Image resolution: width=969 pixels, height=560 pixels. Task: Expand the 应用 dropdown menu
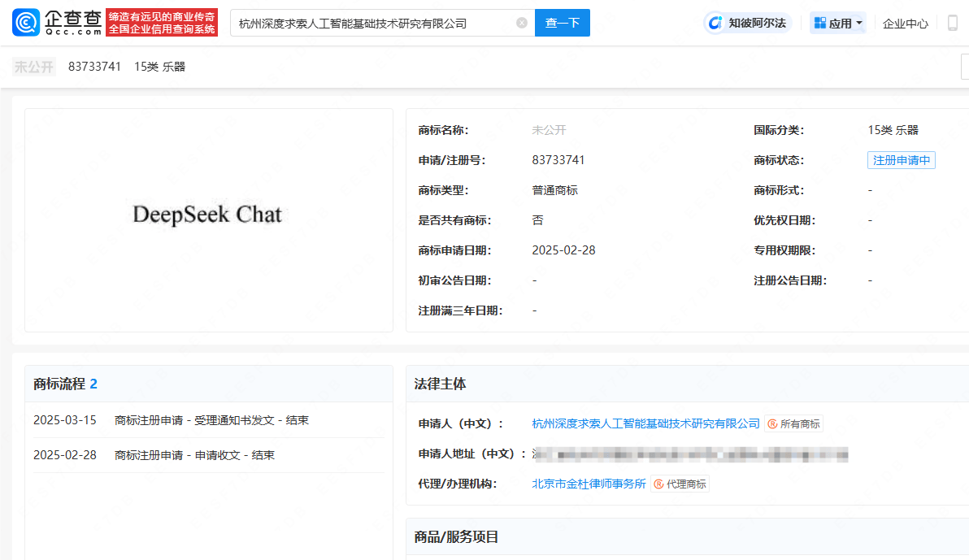[859, 23]
